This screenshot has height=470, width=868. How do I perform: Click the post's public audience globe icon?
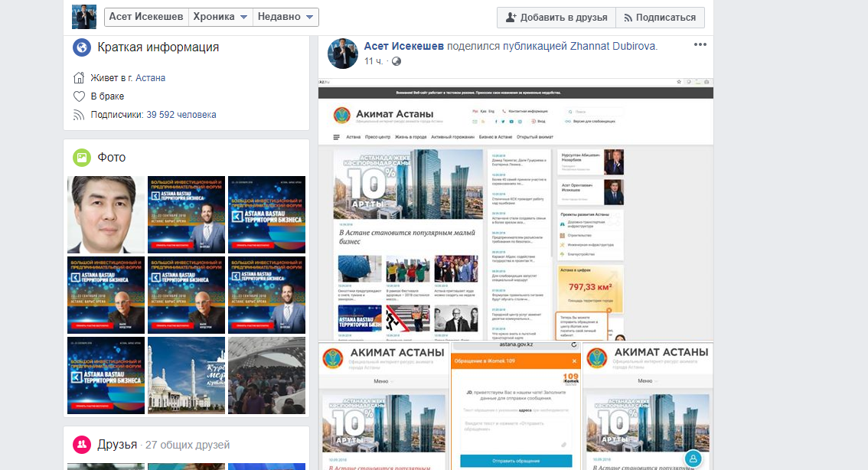click(x=396, y=61)
